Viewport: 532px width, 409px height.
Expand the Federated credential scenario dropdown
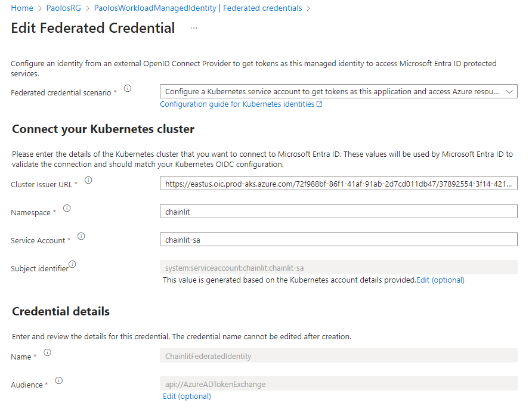tap(338, 92)
